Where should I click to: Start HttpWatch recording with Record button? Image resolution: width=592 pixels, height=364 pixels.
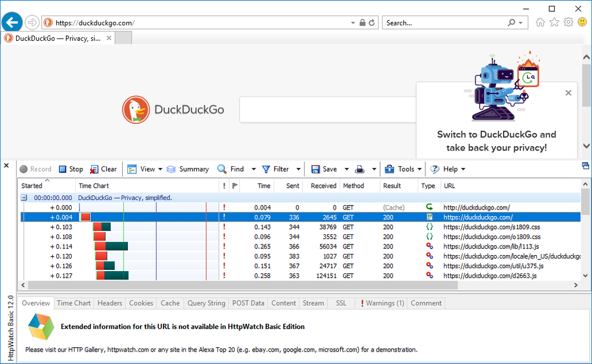[x=36, y=169]
